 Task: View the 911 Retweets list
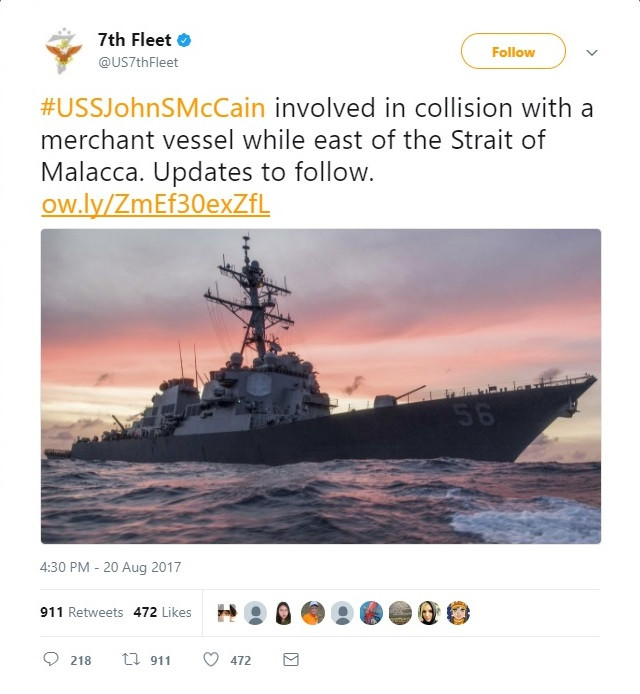pyautogui.click(x=81, y=612)
